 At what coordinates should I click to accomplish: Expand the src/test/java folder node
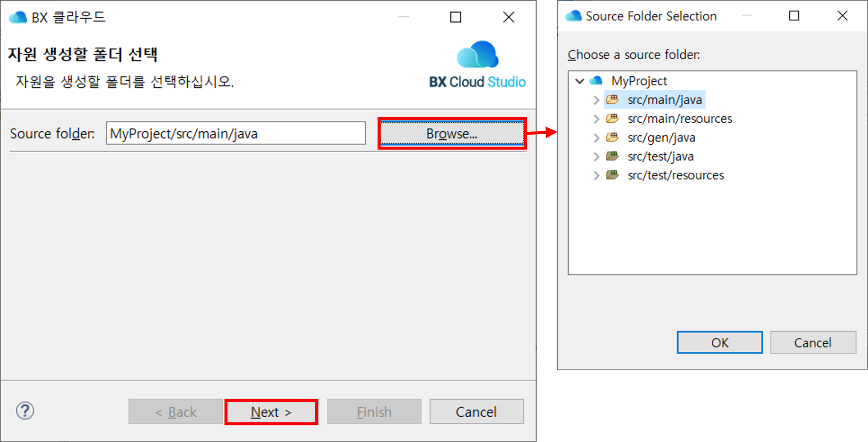point(596,156)
